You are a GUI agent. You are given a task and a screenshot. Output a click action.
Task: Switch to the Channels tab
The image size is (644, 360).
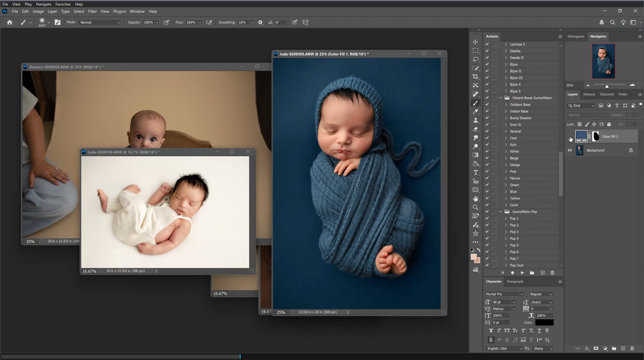point(606,94)
